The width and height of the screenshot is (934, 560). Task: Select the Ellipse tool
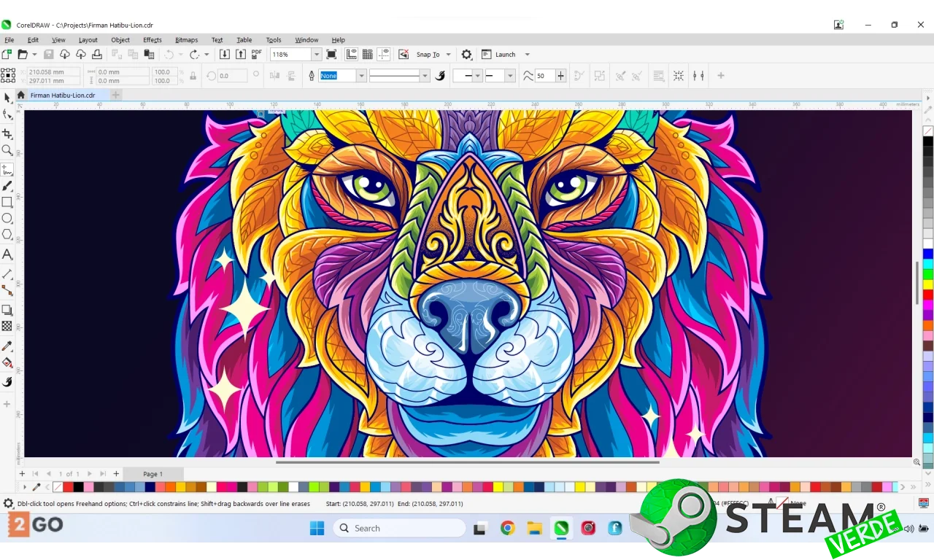pyautogui.click(x=7, y=218)
